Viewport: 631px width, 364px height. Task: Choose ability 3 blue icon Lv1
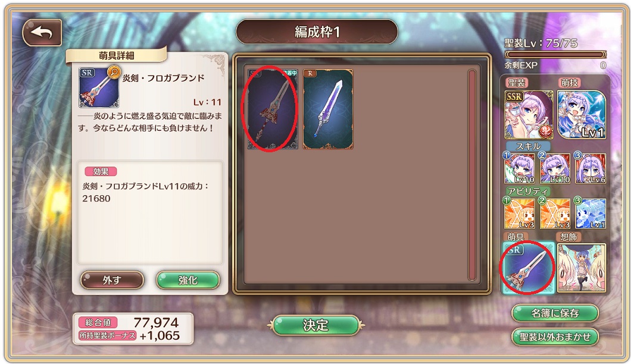(591, 213)
